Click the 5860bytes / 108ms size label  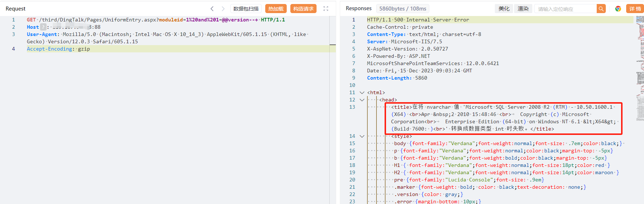click(x=403, y=9)
